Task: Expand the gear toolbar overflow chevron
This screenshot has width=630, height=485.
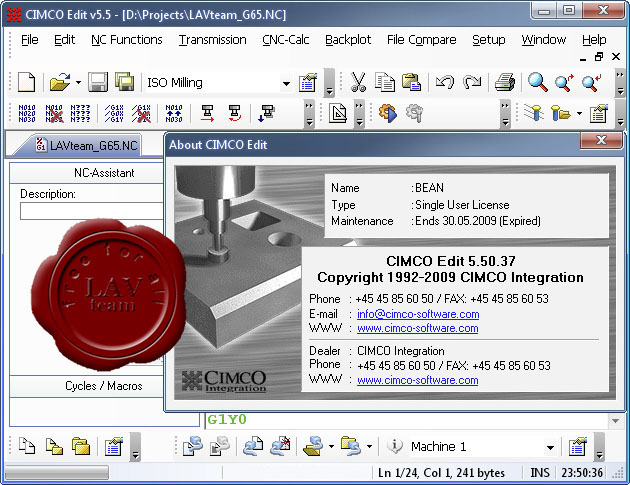Action: pos(505,114)
